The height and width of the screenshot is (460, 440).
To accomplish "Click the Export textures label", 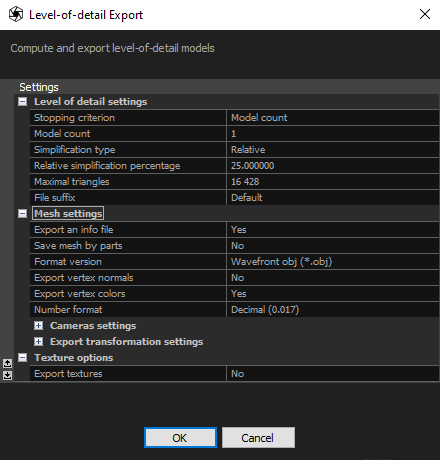I will [x=68, y=374].
